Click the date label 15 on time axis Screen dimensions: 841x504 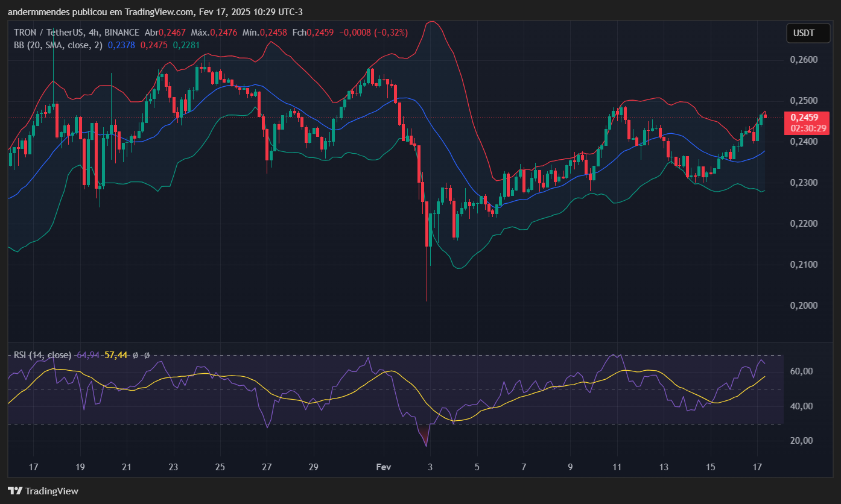pos(711,467)
